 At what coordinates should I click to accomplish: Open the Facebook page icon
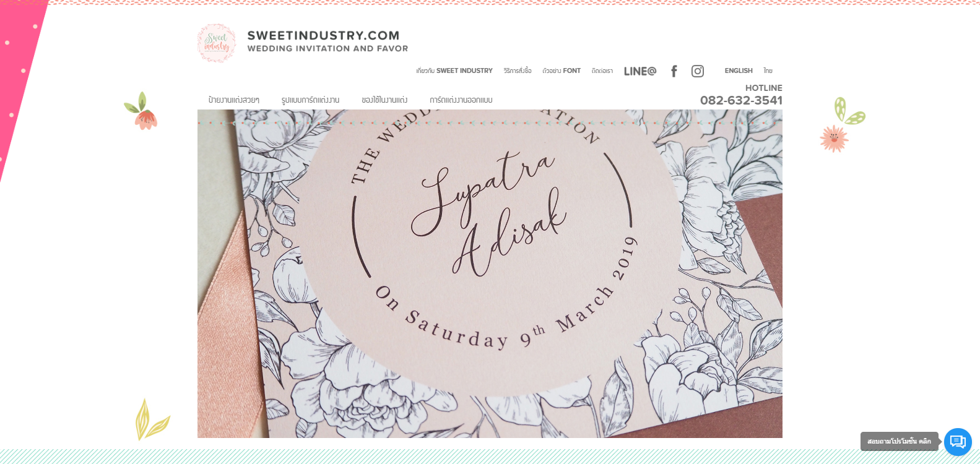pyautogui.click(x=674, y=71)
